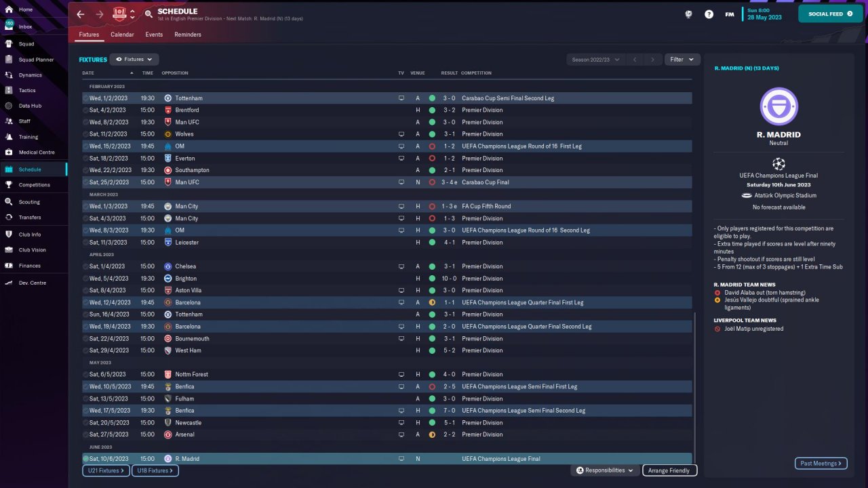The width and height of the screenshot is (868, 488).
Task: Click the Carabao Cup Final competition text
Action: (486, 182)
